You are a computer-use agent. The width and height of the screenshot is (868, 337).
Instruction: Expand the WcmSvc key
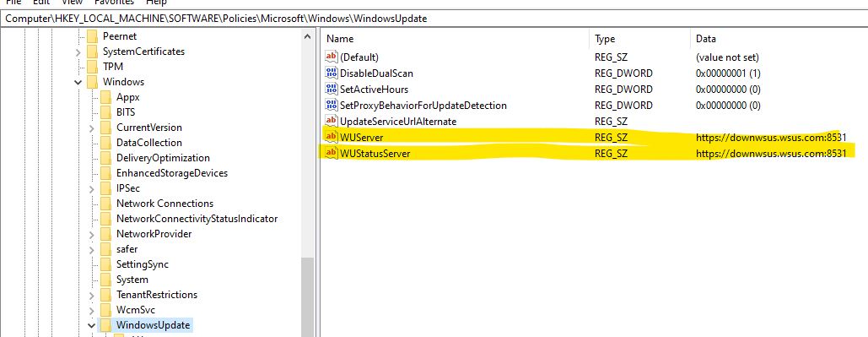point(91,310)
